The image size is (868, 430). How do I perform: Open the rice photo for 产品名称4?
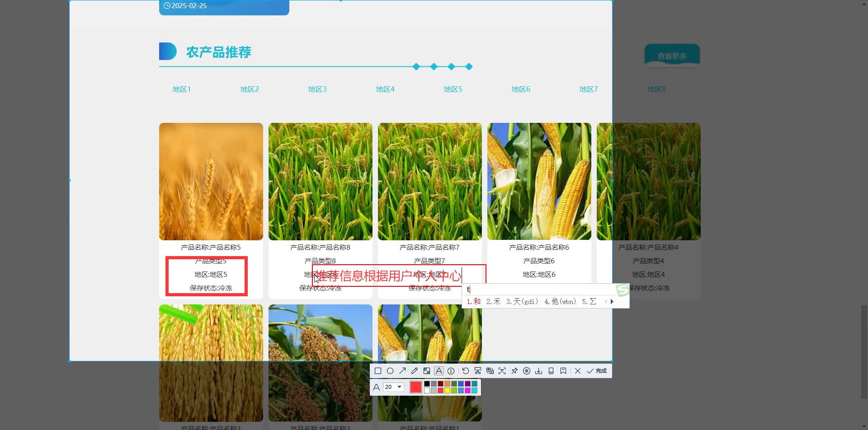coord(649,182)
